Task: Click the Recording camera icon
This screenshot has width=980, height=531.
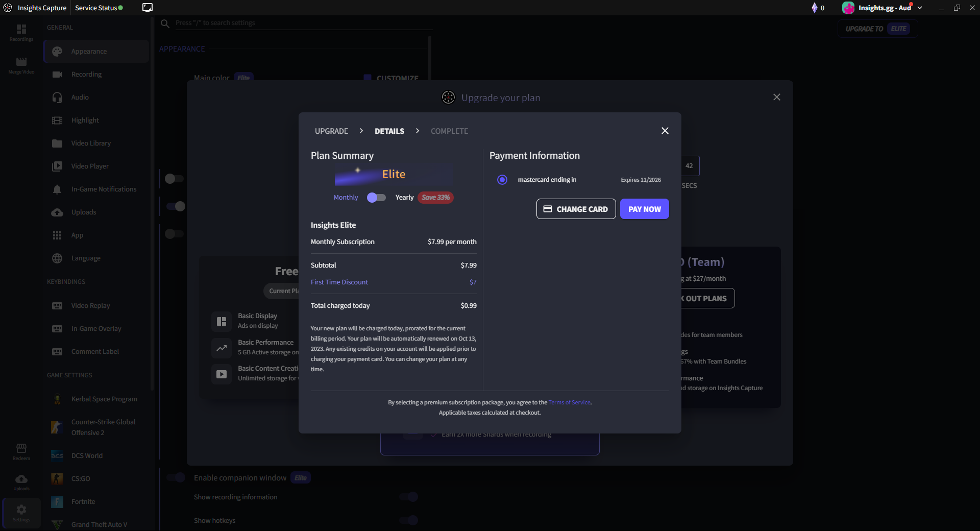Action: [x=57, y=75]
